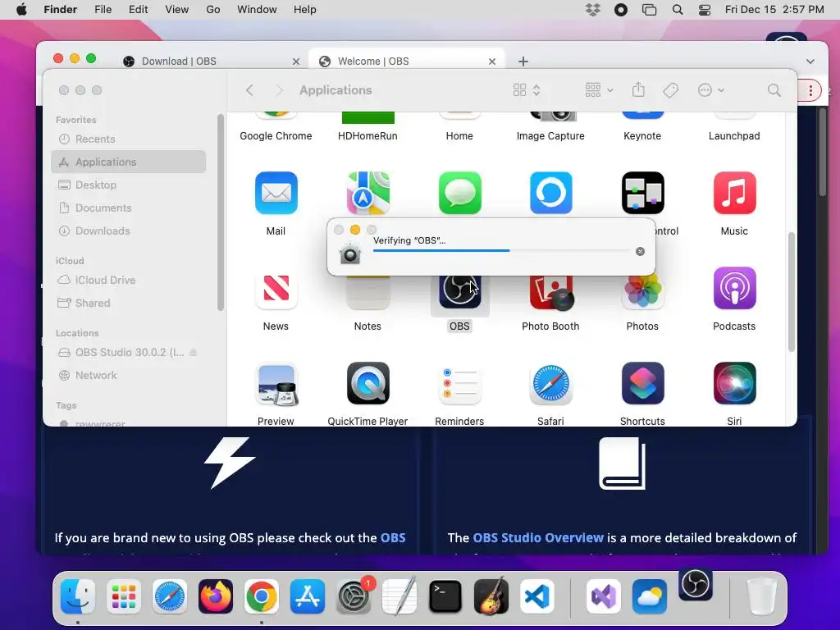Expand the browser tab list chevron
The height and width of the screenshot is (630, 840).
(x=810, y=62)
